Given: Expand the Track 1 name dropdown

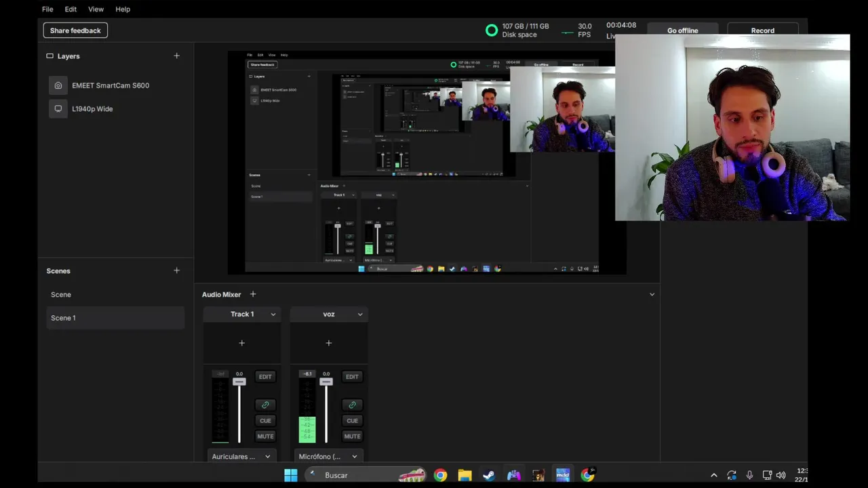Looking at the screenshot, I should (x=273, y=314).
